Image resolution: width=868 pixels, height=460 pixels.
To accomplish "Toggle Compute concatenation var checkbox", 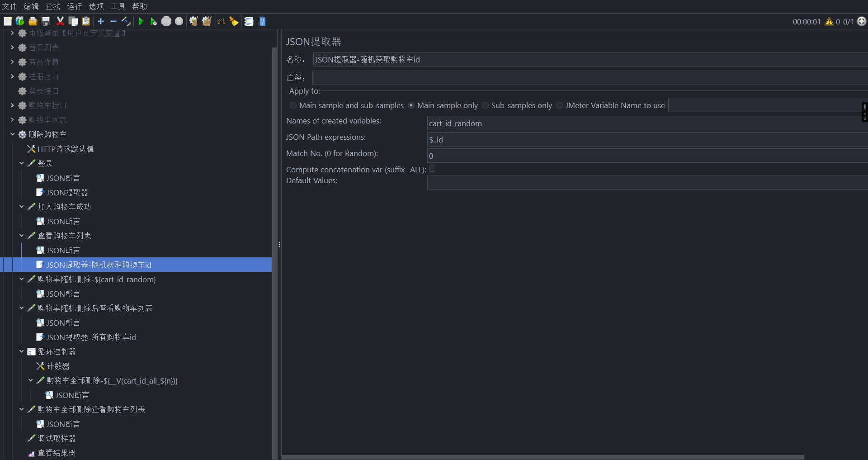I will pos(432,169).
